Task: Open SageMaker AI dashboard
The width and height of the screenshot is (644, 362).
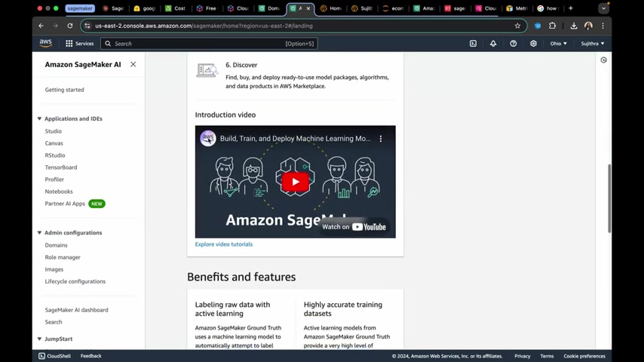Action: [x=76, y=310]
